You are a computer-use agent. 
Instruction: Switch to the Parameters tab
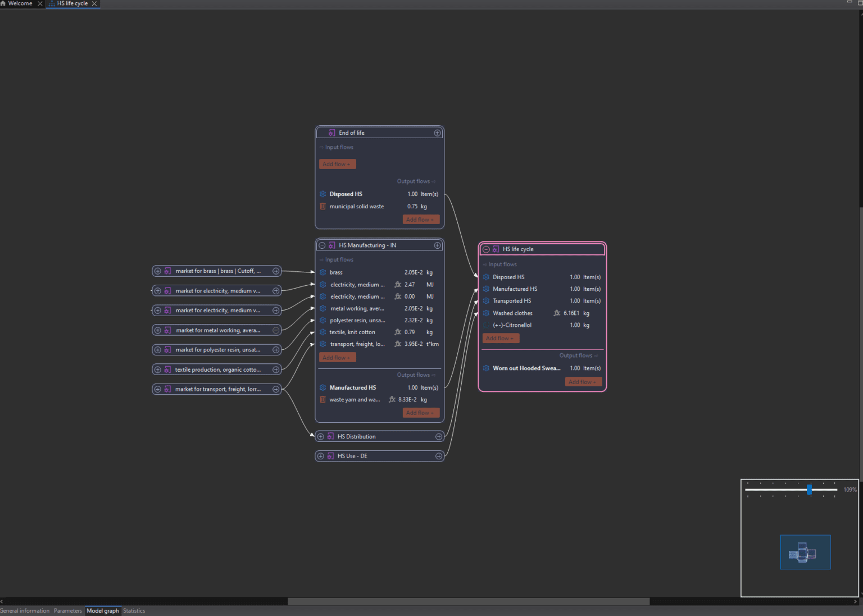tap(67, 611)
